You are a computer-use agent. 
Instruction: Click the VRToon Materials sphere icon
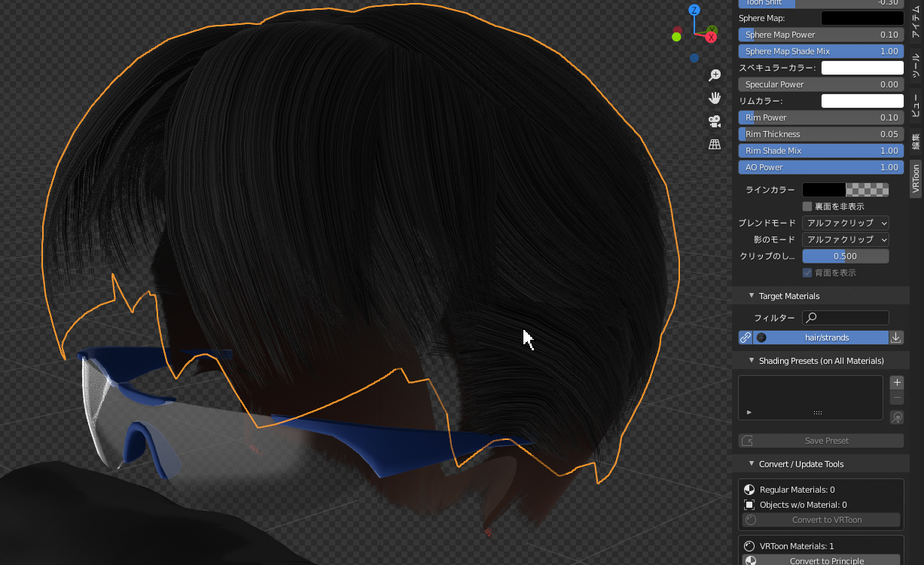[x=749, y=546]
